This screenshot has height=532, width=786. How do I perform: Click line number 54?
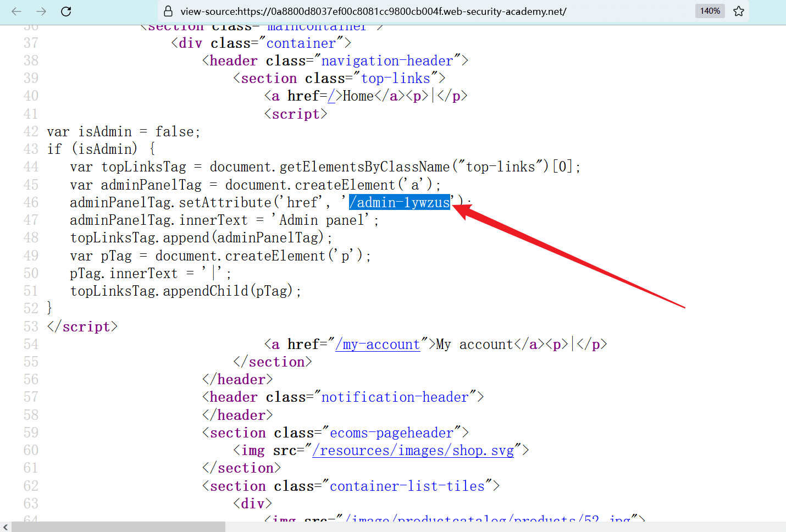tap(31, 345)
